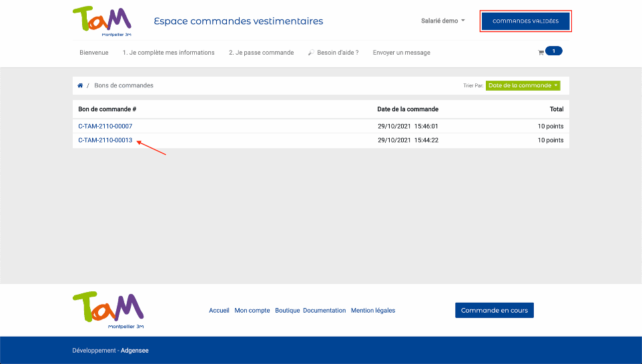This screenshot has height=364, width=642.
Task: Go to Je complète mes informations
Action: coord(168,53)
